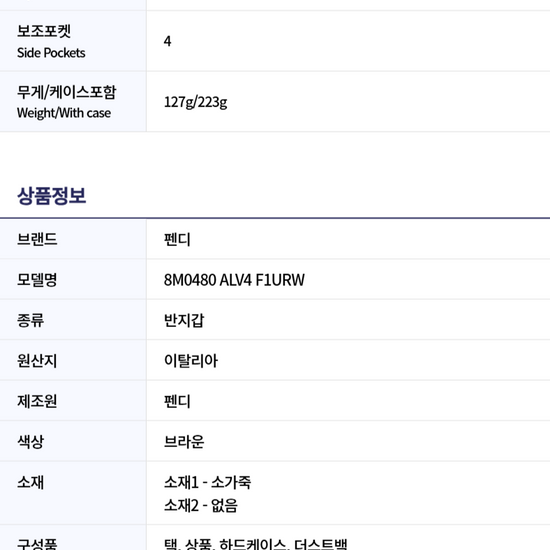Viewport: 550px width, 550px height.
Task: Click the side pockets value 4
Action: 167,41
